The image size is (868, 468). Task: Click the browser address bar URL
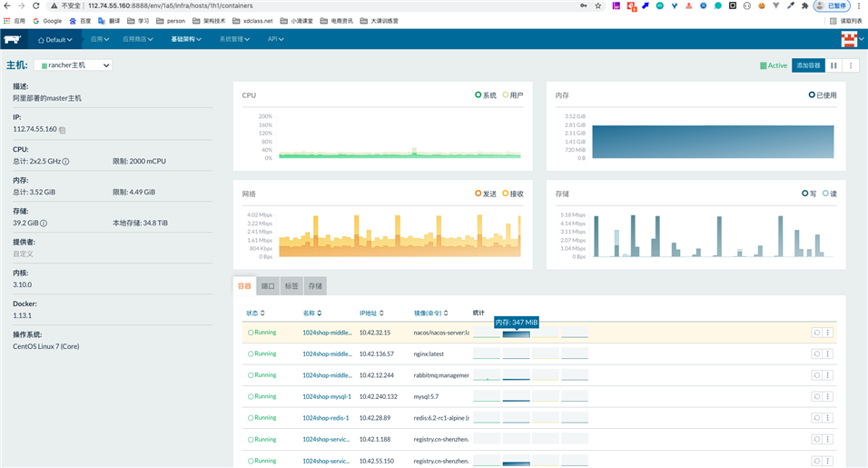pos(171,5)
